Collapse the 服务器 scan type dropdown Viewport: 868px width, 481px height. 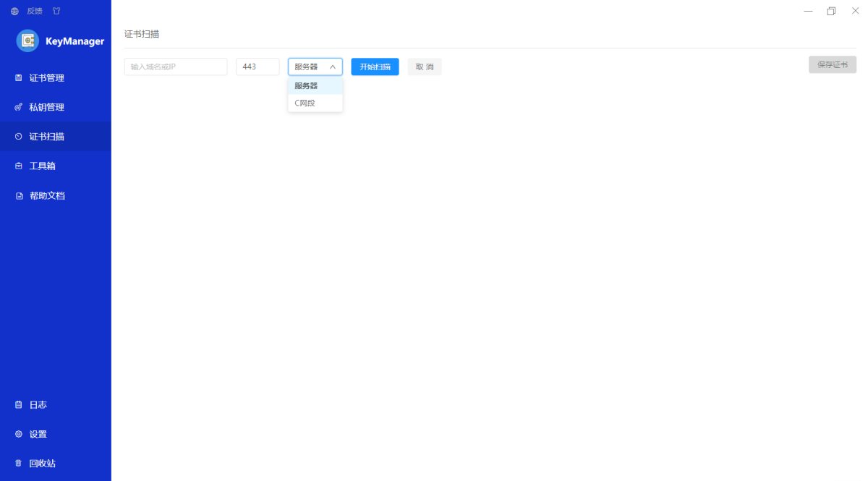[x=315, y=67]
